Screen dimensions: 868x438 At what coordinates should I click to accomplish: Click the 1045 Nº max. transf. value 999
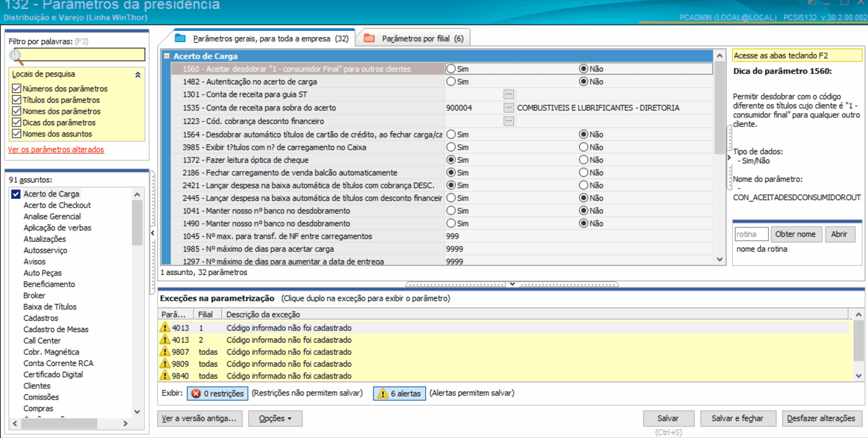click(x=452, y=236)
